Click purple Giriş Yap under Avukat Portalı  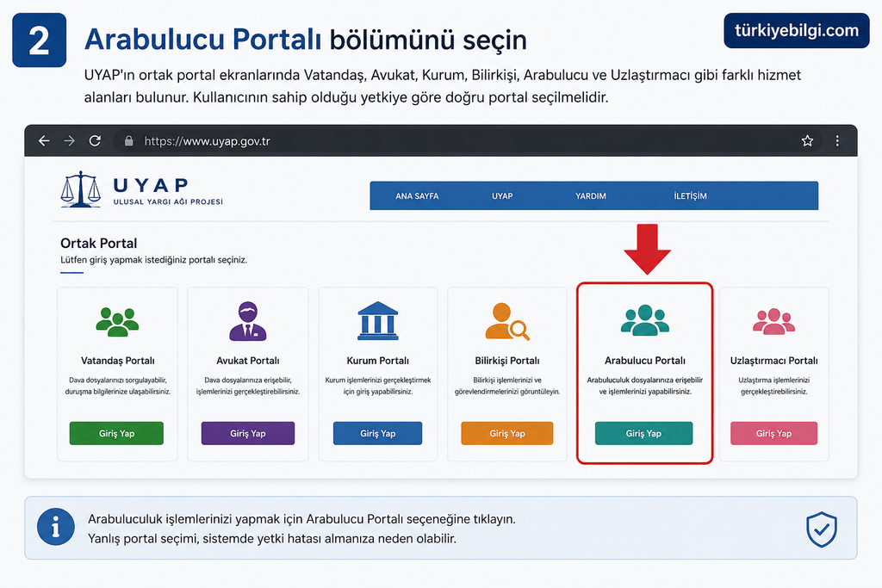tap(247, 433)
